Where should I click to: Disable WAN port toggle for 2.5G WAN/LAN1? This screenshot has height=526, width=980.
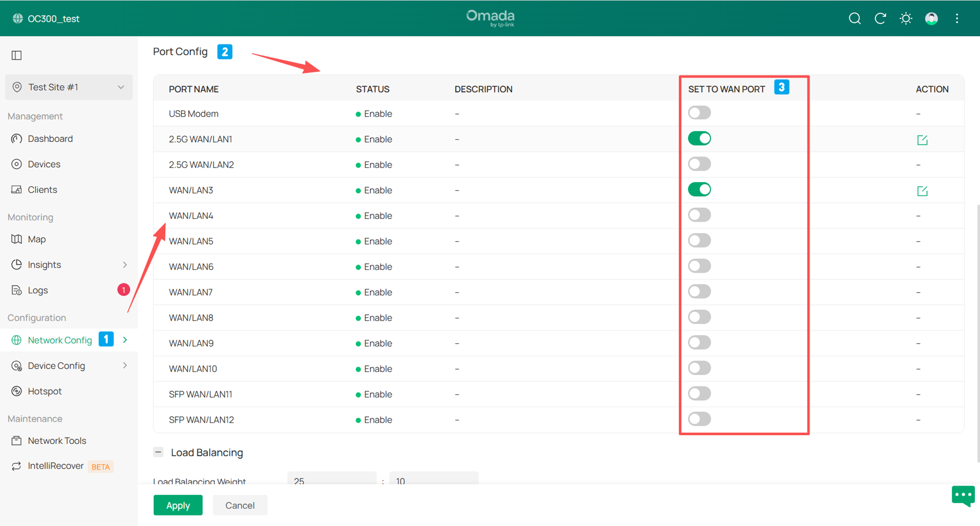click(699, 138)
